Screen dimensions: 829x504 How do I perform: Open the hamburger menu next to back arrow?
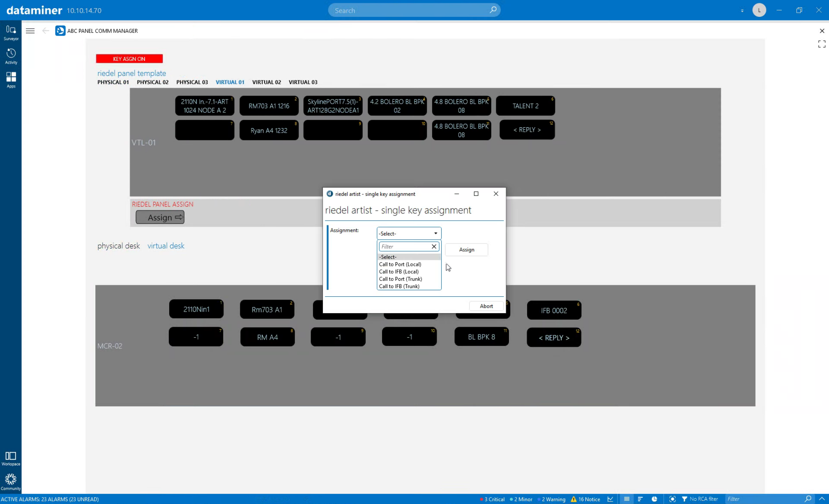coord(30,31)
